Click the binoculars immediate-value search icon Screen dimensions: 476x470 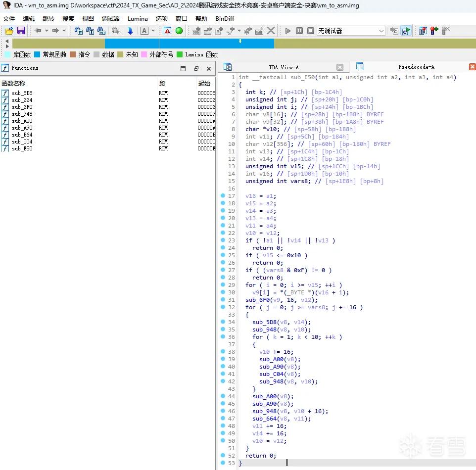(x=79, y=31)
